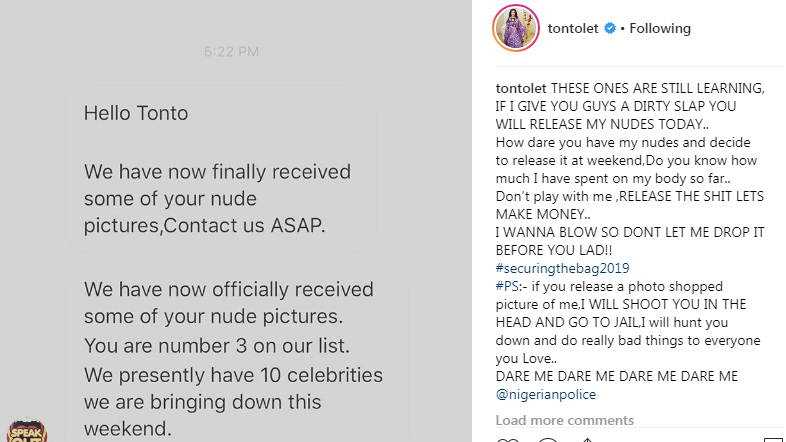Viewport: 786px width, 442px height.
Task: Select the 'Hello Tonto' message bubble
Action: pos(221,170)
